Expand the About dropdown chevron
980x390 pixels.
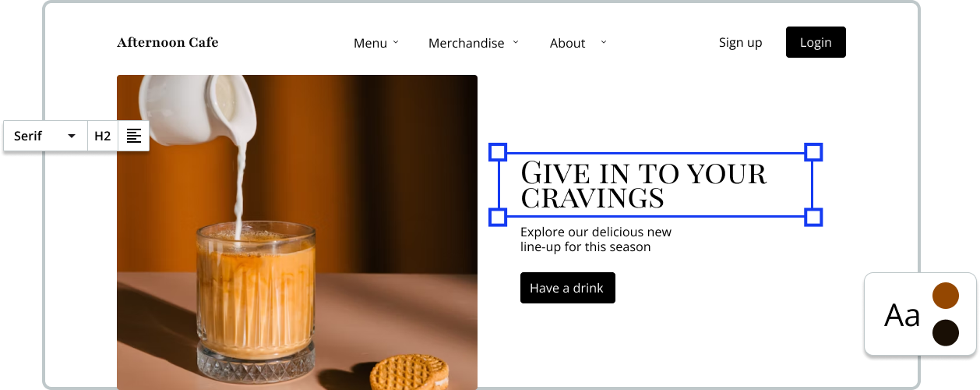pyautogui.click(x=603, y=42)
